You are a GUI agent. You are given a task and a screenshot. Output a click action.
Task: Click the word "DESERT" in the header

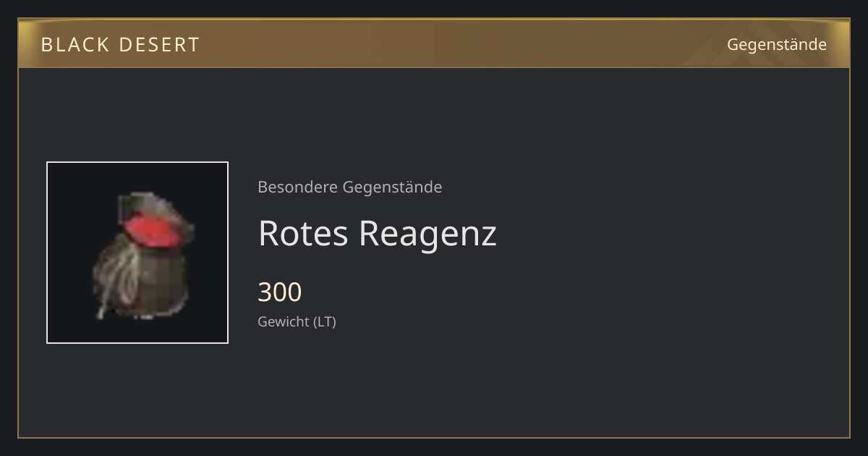point(159,45)
